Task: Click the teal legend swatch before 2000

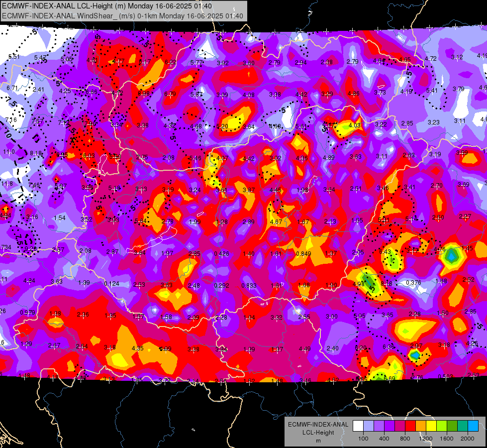Action: (463, 426)
